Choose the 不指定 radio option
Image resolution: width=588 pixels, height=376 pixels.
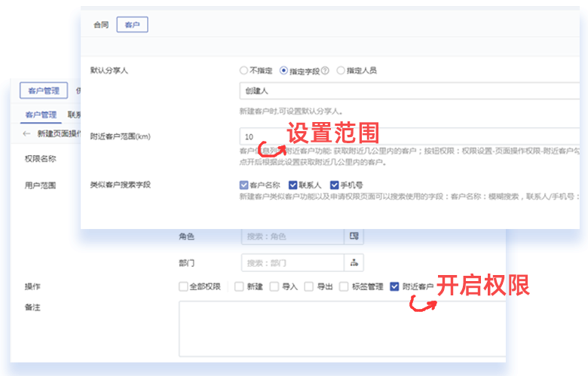click(243, 70)
